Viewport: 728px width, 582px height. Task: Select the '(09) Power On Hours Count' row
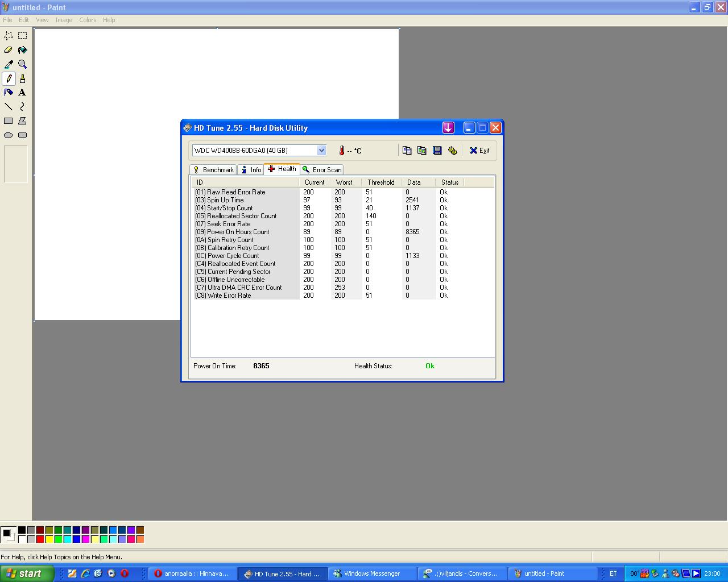tap(343, 232)
